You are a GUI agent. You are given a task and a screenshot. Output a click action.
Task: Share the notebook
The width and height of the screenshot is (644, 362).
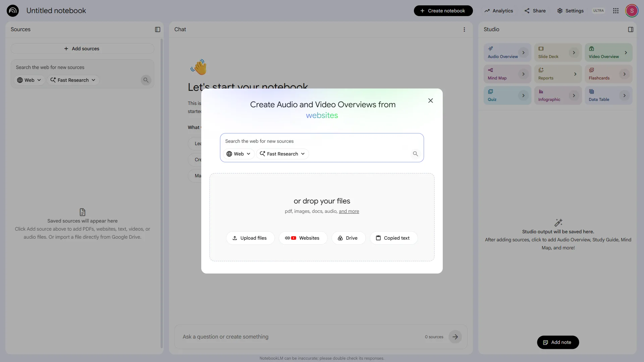535,11
